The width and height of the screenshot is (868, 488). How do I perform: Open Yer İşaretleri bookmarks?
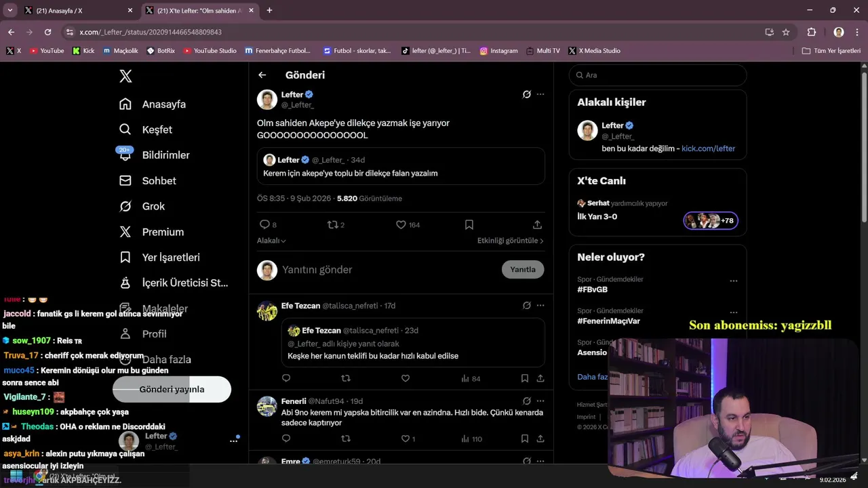[159, 258]
